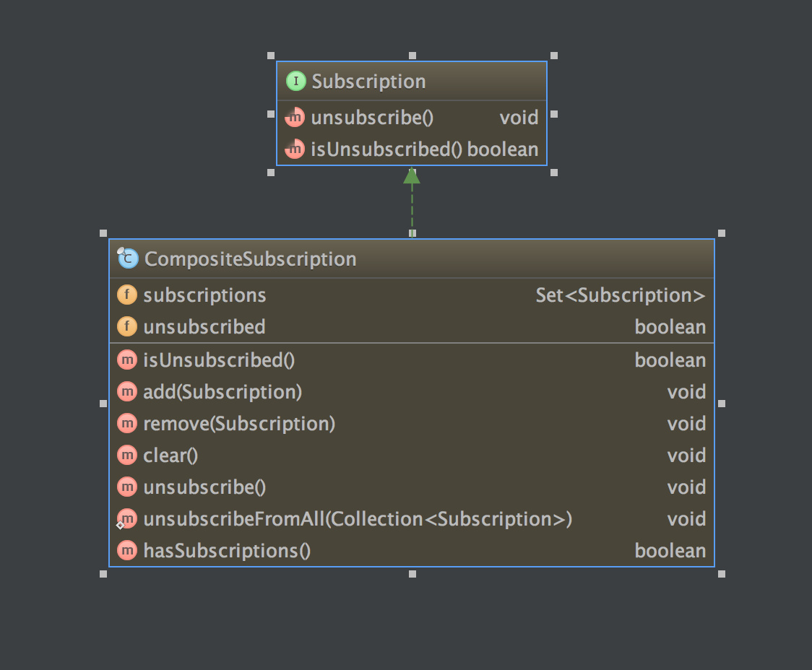Viewport: 812px width, 670px height.
Task: Select the CompositeSubscription class title
Action: coord(250,258)
